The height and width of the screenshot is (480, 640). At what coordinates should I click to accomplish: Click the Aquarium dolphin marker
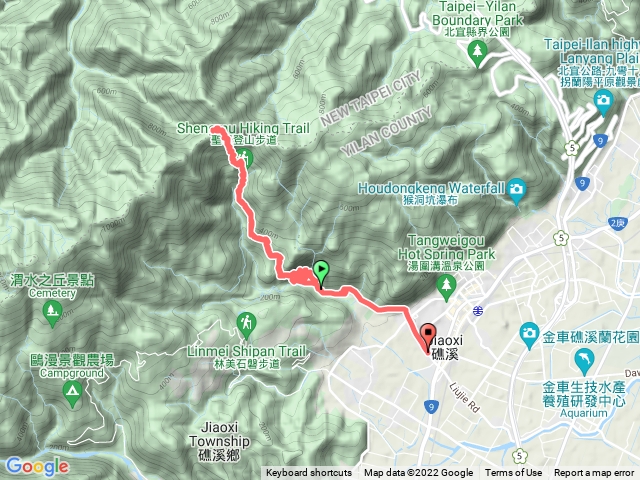tap(584, 361)
